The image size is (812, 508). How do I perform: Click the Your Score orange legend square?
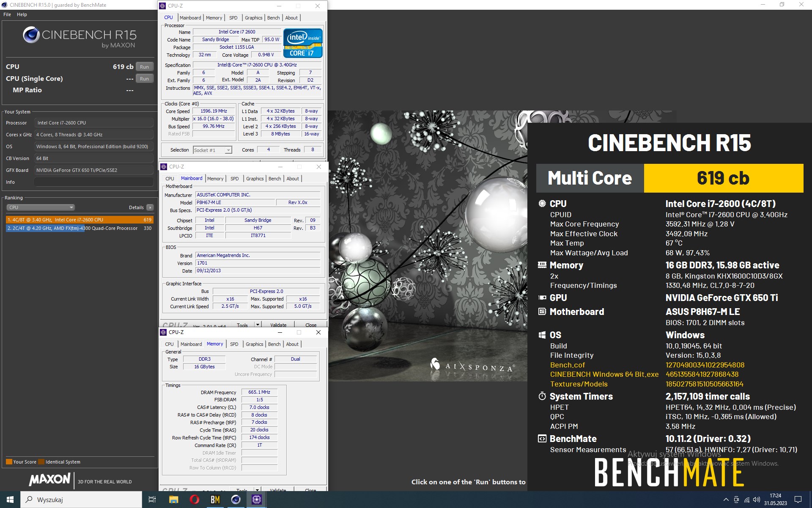(9, 462)
